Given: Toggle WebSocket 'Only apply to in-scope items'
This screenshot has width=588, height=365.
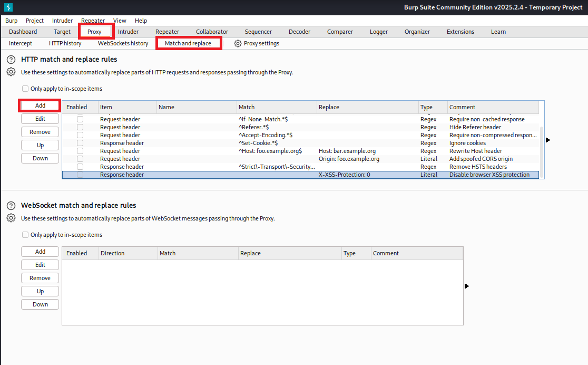Looking at the screenshot, I should 25,235.
